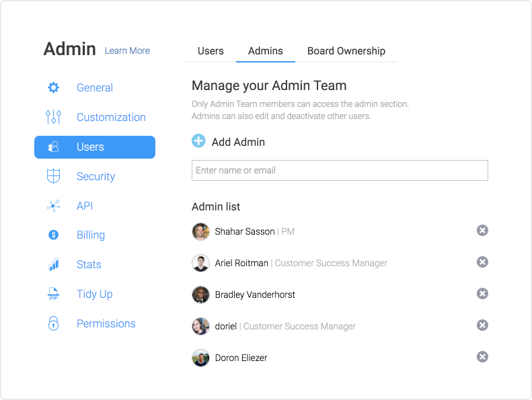The height and width of the screenshot is (400, 532).
Task: Go to Permissions section label
Action: [106, 323]
